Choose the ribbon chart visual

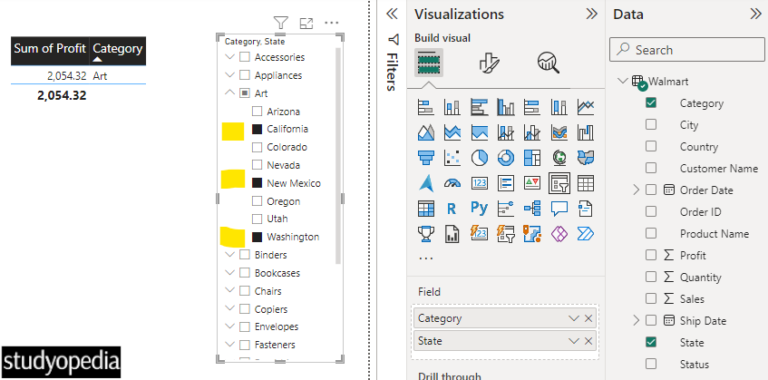point(559,132)
